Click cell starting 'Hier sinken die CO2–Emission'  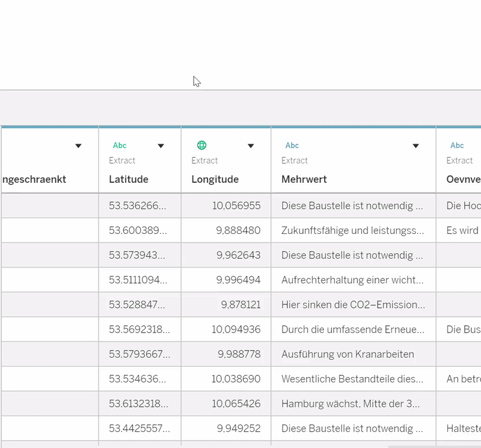(353, 305)
